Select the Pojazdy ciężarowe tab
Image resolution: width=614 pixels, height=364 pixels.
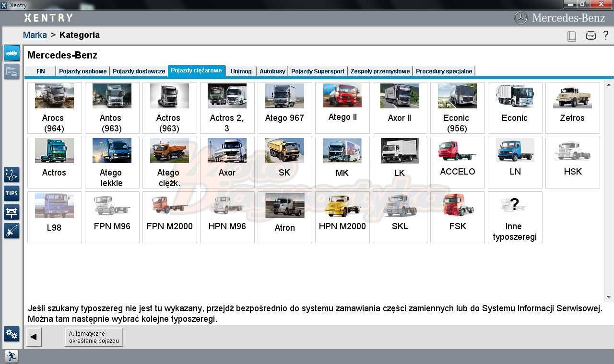click(197, 70)
